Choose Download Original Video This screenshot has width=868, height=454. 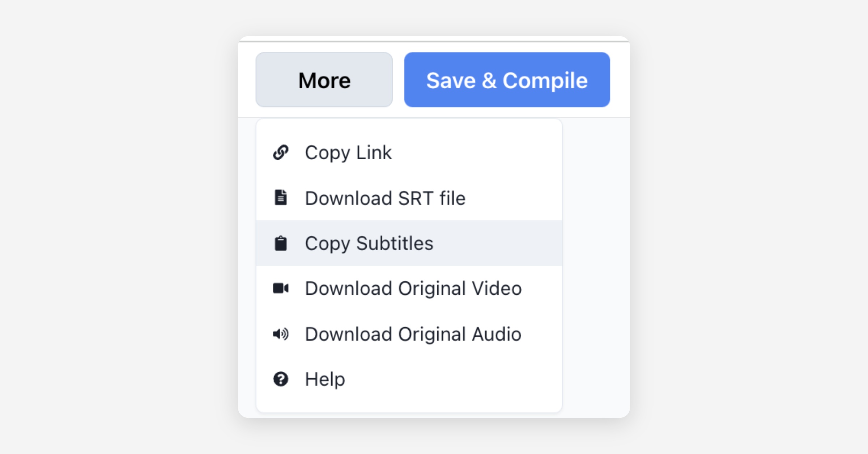pyautogui.click(x=413, y=289)
